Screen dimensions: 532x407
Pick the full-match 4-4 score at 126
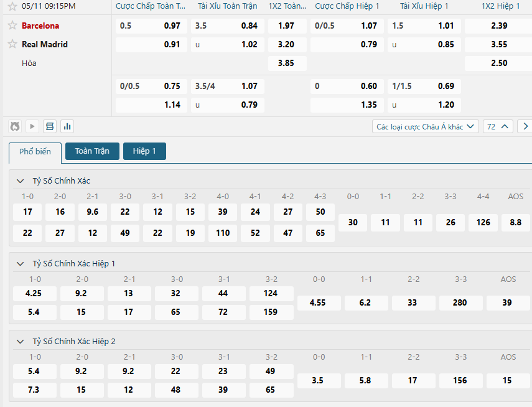click(483, 223)
